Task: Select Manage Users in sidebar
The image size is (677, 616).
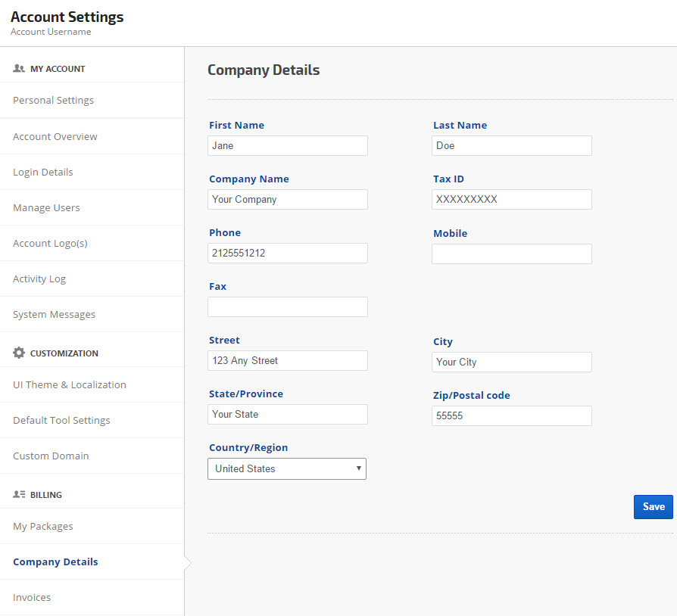Action: click(x=46, y=207)
